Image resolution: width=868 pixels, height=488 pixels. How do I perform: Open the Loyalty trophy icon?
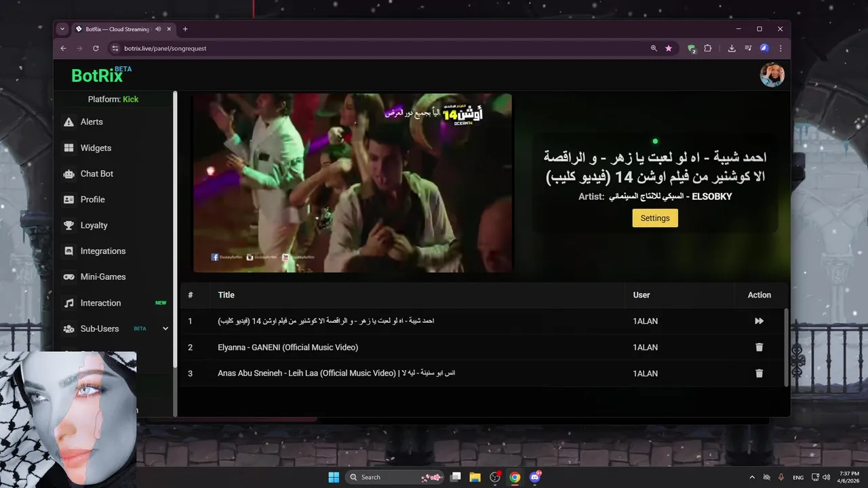[68, 225]
